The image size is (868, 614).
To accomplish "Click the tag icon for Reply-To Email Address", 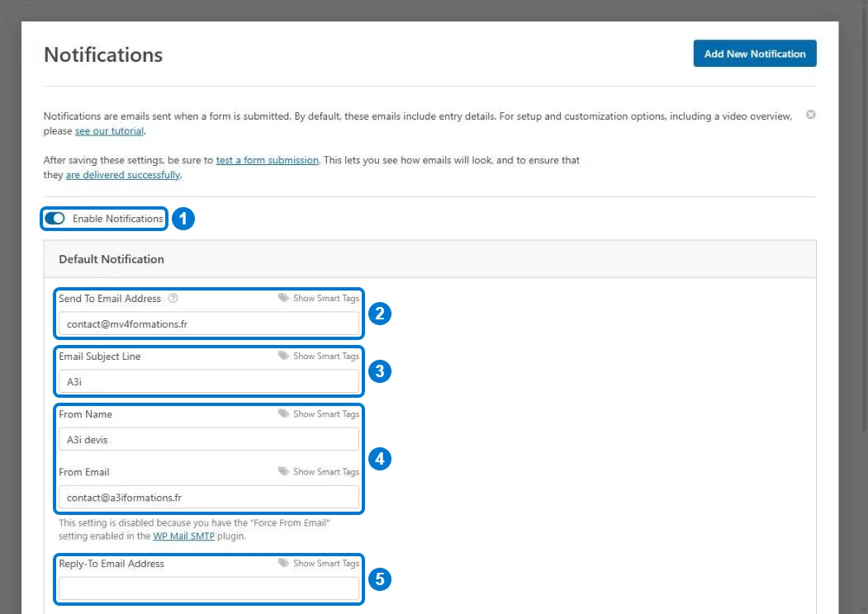I will [x=283, y=563].
